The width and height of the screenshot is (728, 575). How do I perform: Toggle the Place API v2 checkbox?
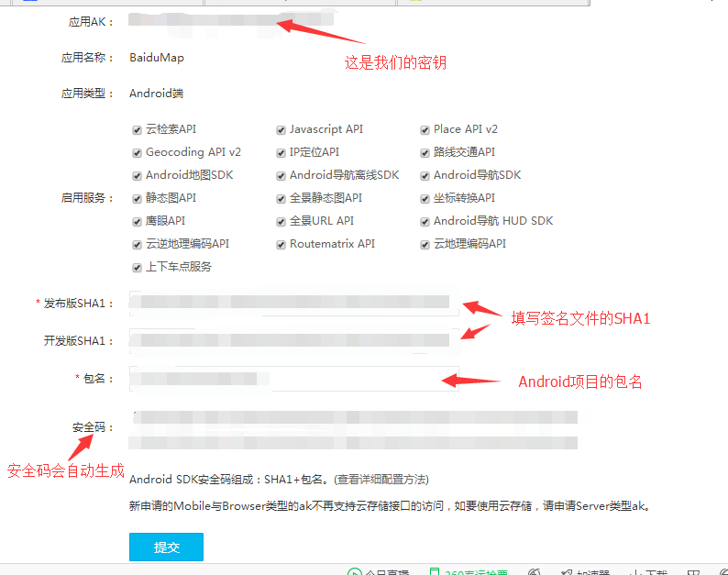click(425, 130)
